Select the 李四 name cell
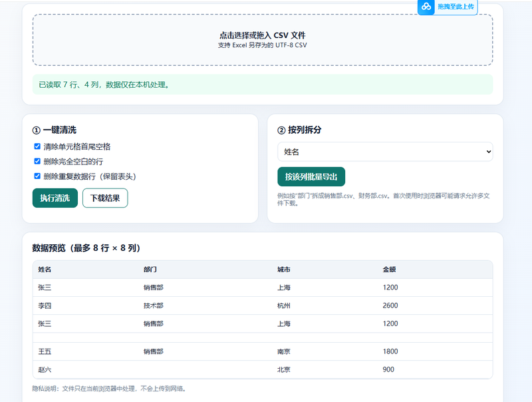 click(45, 305)
